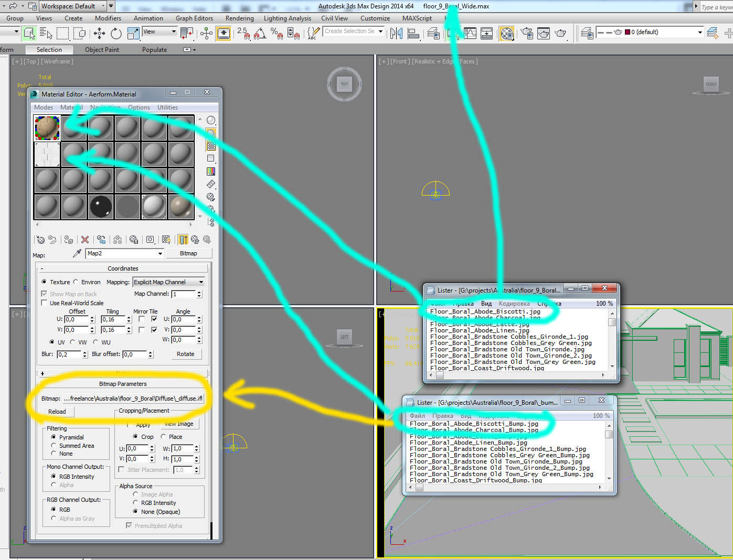Activate Select and Rotate tool
The height and width of the screenshot is (560, 733).
(116, 33)
